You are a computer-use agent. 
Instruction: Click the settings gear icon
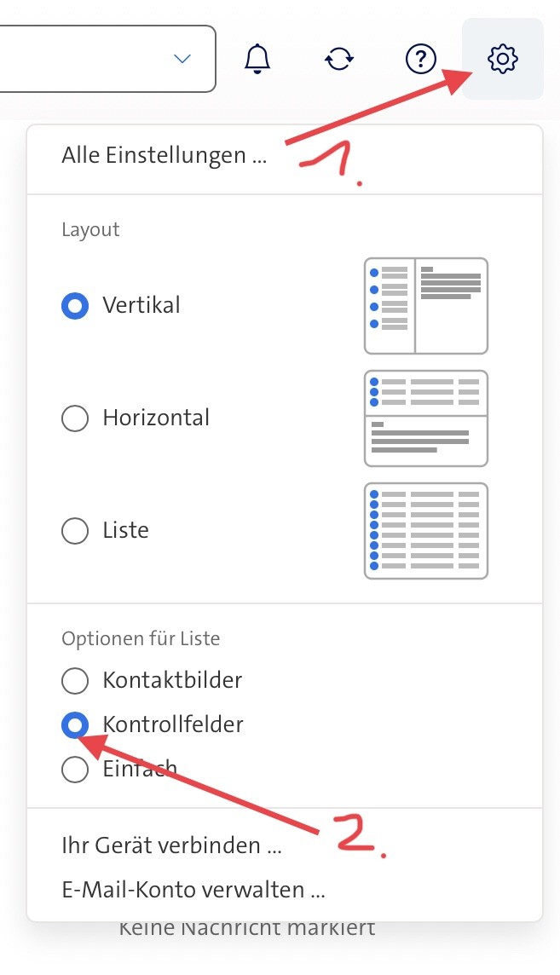tap(503, 59)
